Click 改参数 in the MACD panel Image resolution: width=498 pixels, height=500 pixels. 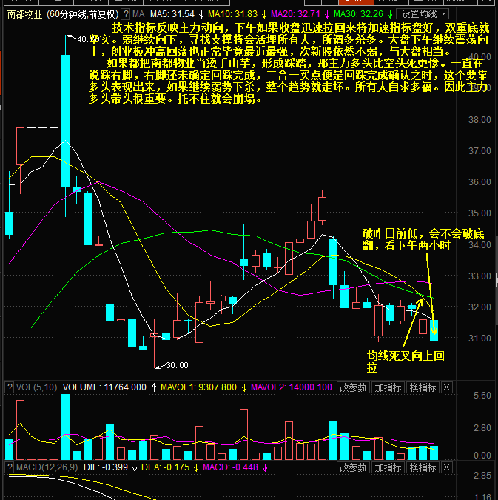[x=353, y=468]
